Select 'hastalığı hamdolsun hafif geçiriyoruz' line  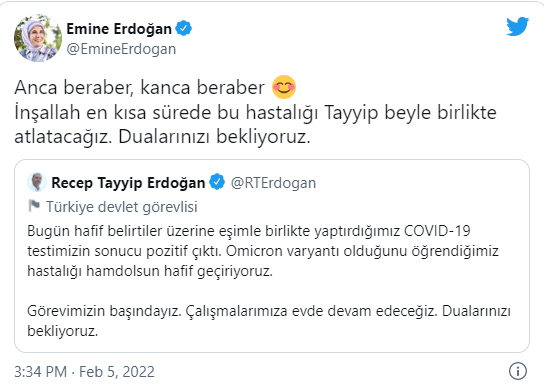pyautogui.click(x=150, y=271)
